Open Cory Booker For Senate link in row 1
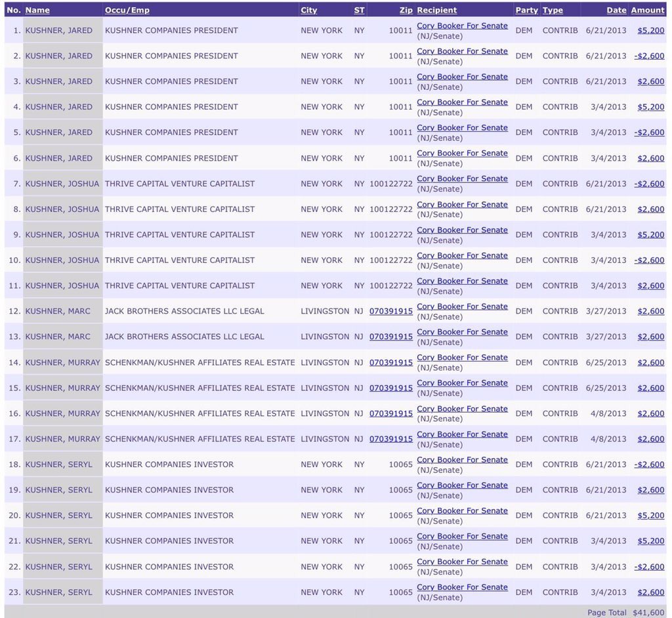Viewport: 672px width, 618px height. click(462, 26)
